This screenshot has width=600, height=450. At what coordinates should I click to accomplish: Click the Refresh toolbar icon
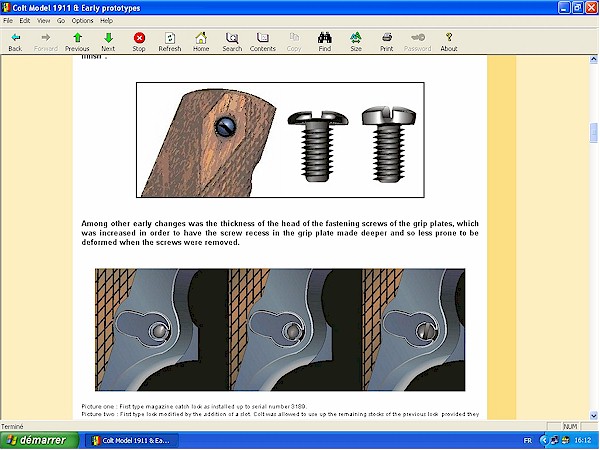tap(170, 38)
